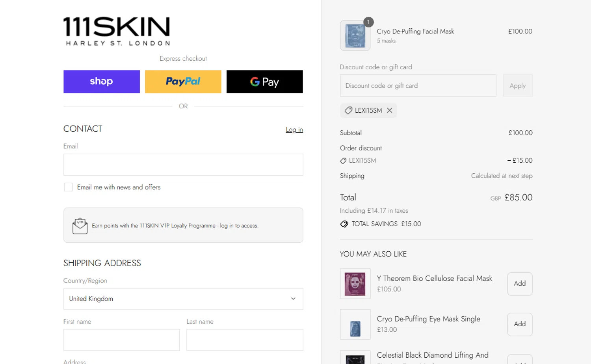Click the tag icon on LEXI15SM chip
The image size is (591, 364).
point(348,111)
